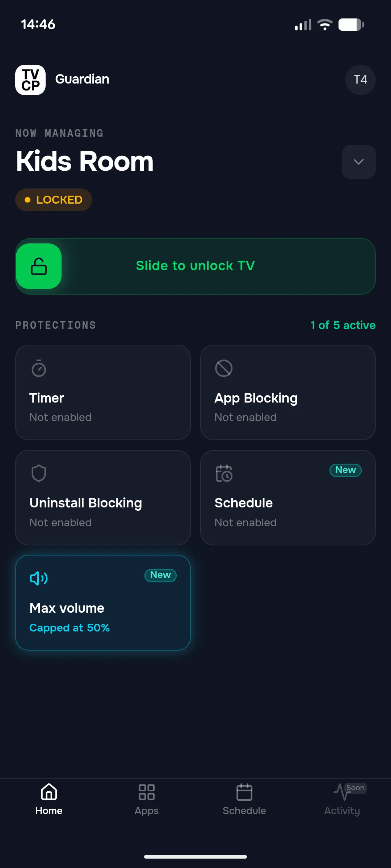The height and width of the screenshot is (868, 391).
Task: Tap the App Blocking prohibited icon
Action: click(x=224, y=368)
